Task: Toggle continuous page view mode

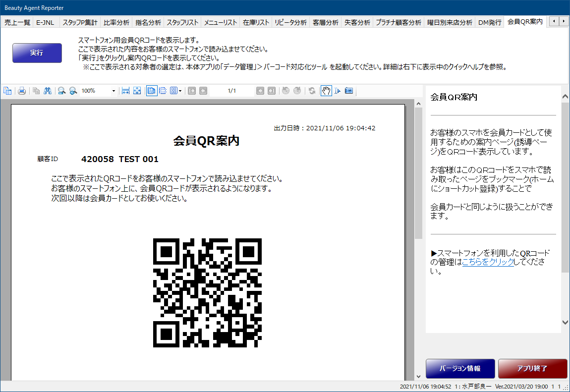Action: pos(163,91)
